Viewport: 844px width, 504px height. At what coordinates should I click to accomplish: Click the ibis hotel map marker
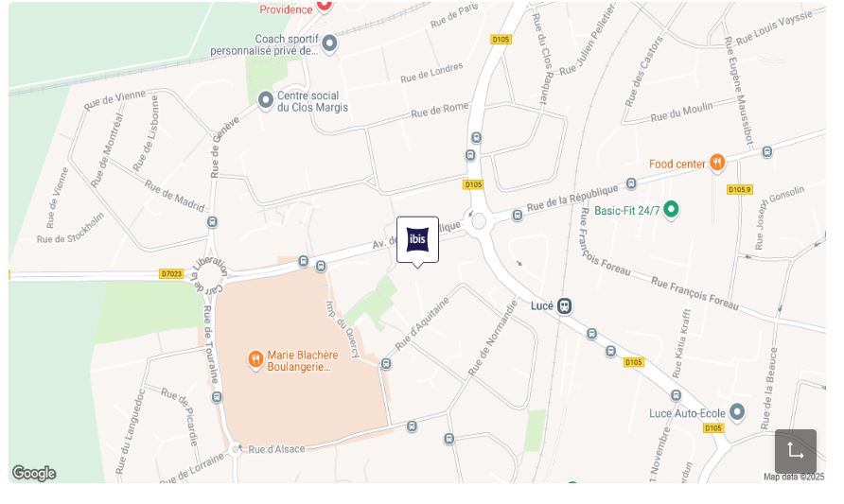417,240
